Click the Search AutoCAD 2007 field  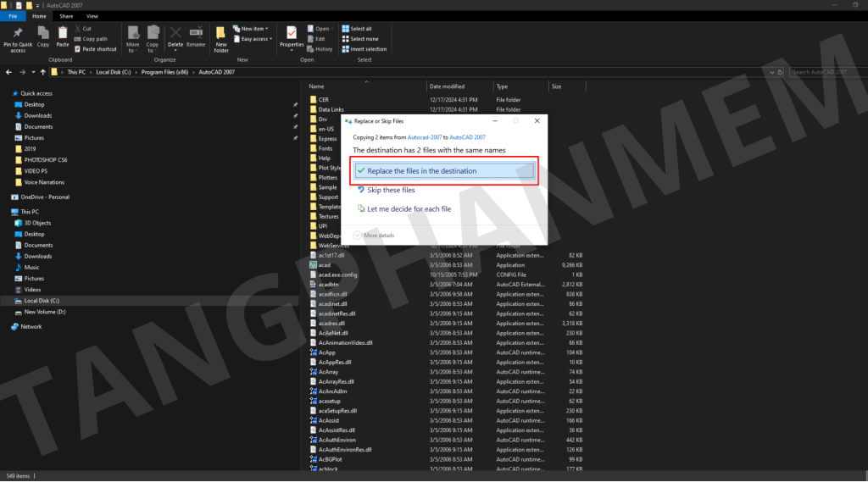point(826,73)
